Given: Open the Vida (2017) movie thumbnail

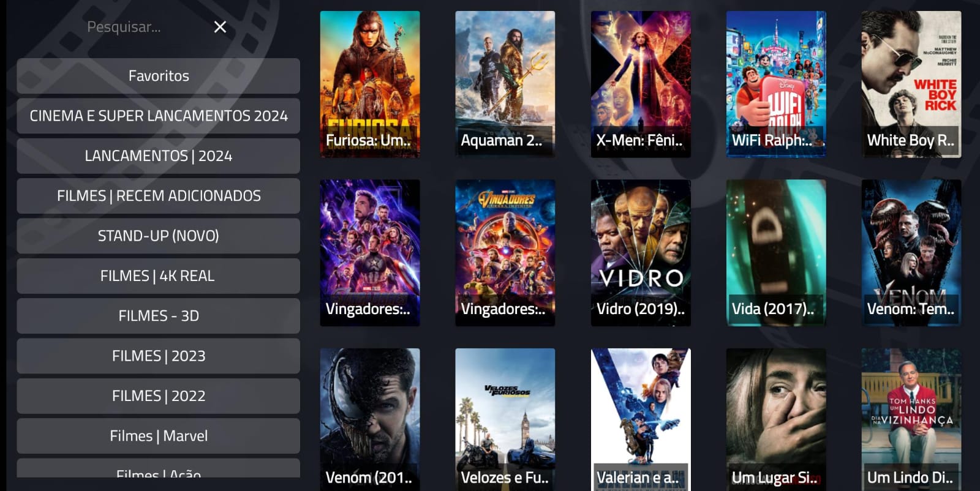Looking at the screenshot, I should click(776, 253).
